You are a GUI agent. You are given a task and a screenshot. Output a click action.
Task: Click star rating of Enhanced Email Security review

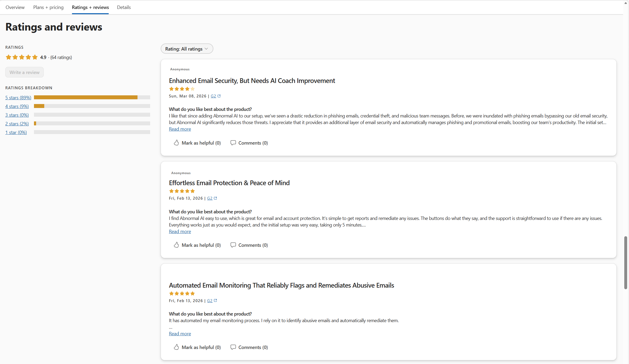pyautogui.click(x=182, y=89)
